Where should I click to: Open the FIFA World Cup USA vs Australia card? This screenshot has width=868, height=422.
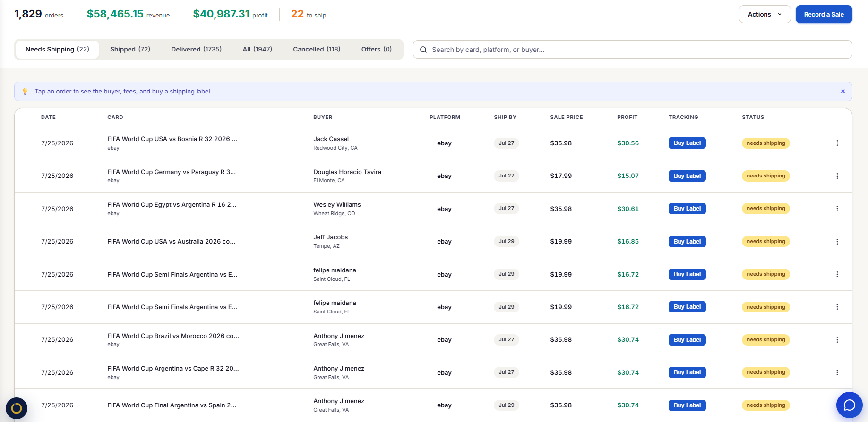click(x=171, y=242)
